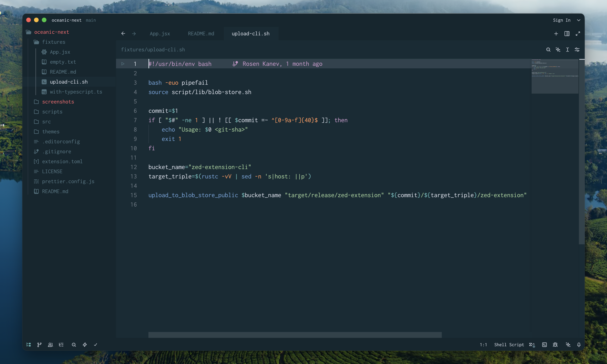Switch to the App.jsx tab
Image resolution: width=607 pixels, height=364 pixels.
click(x=160, y=34)
